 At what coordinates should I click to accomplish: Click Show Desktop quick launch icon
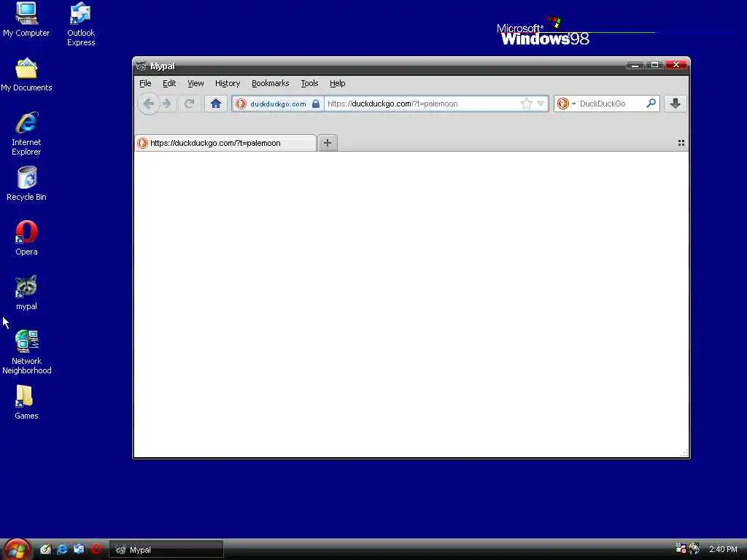point(45,549)
